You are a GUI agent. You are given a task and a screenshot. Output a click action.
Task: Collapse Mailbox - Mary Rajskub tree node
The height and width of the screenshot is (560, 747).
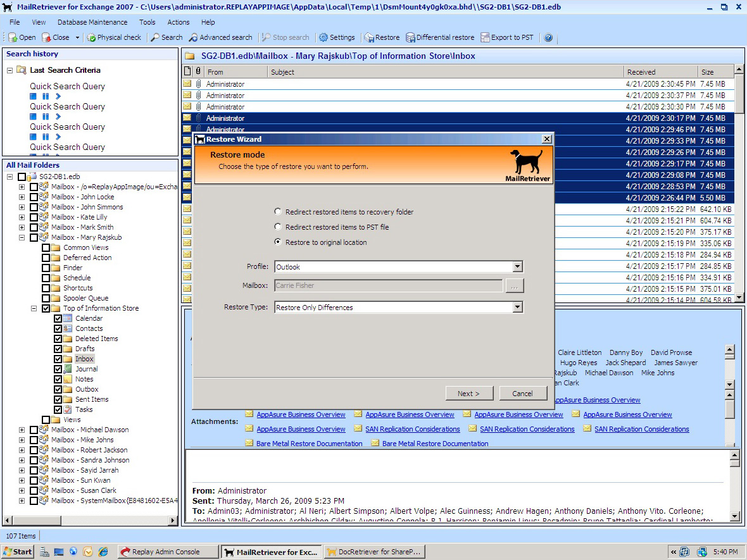click(22, 237)
